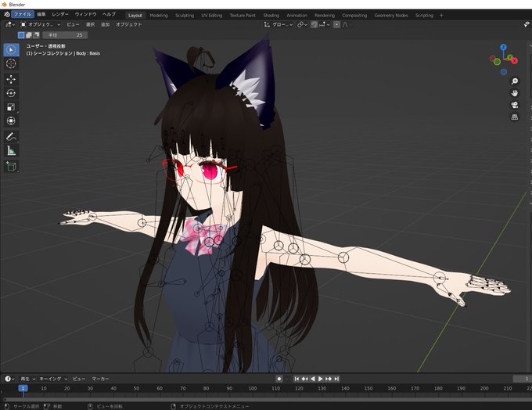532x410 pixels.
Task: Open the レンダー menu
Action: (x=60, y=14)
